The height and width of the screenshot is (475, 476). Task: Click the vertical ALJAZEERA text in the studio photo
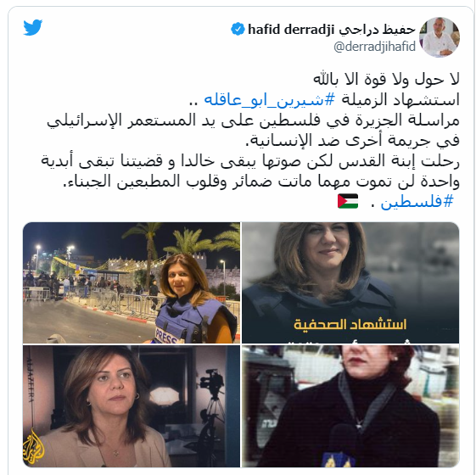(x=30, y=380)
